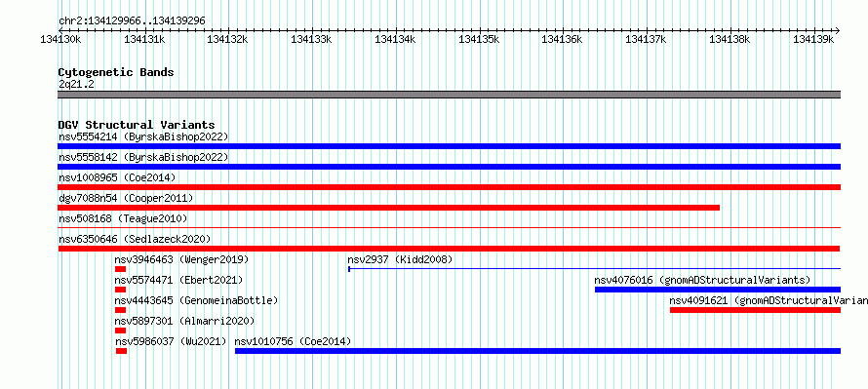Click the 134133k ruler tick label
The image size is (868, 389).
coord(311,39)
